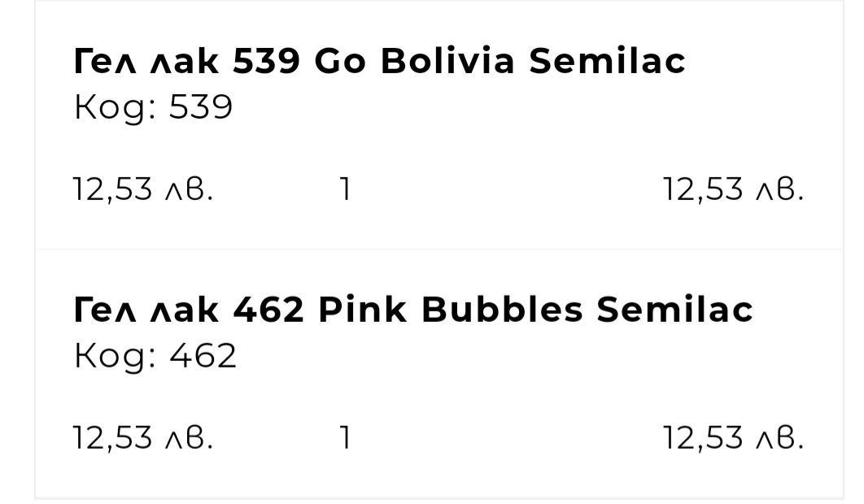This screenshot has height=504, width=864.
Task: Select the row total for Go Bolivia
Action: tap(733, 190)
